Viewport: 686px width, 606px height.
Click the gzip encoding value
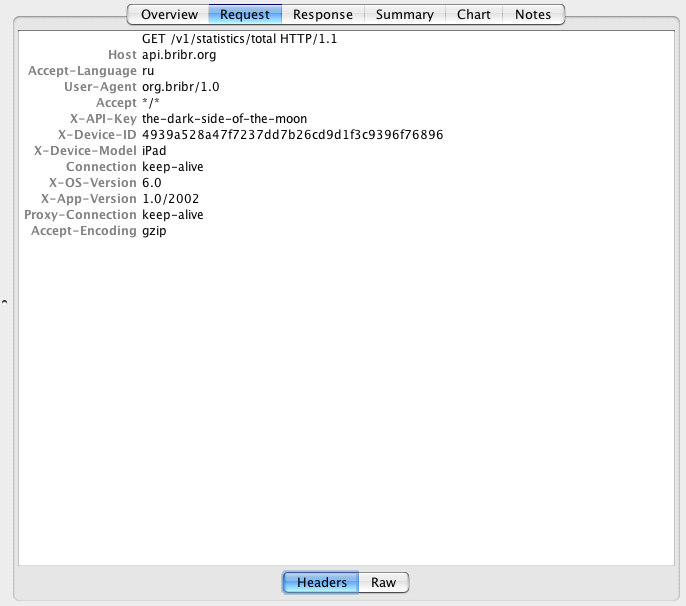(154, 231)
